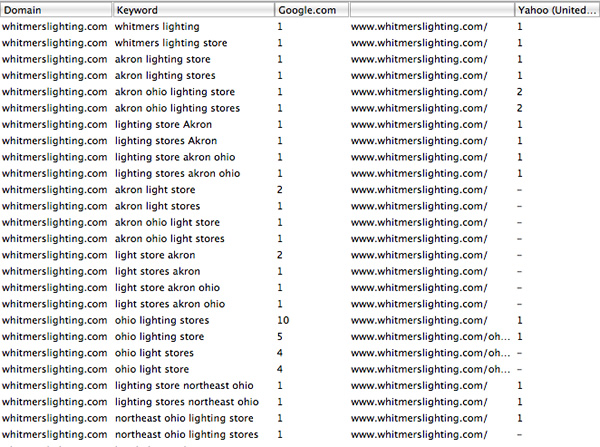This screenshot has width=600, height=447.
Task: Click domain cell in 'northeast ohio lighting stores' row
Action: pyautogui.click(x=54, y=435)
